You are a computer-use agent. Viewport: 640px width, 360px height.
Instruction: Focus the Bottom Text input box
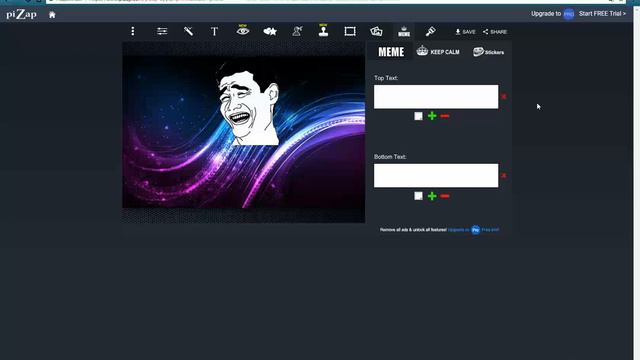point(436,176)
